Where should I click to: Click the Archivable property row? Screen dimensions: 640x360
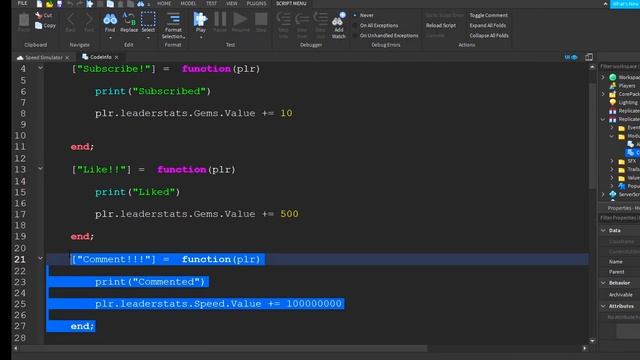(x=619, y=295)
